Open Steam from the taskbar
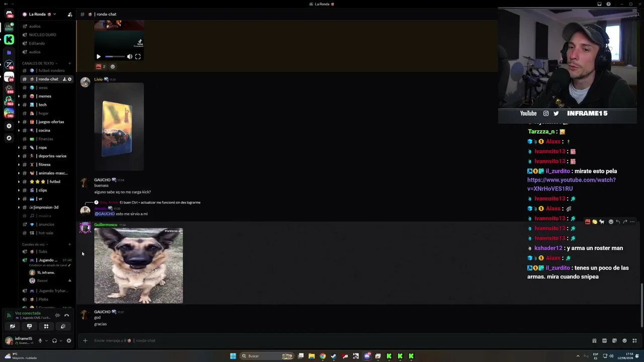The image size is (644, 362). pos(334,356)
